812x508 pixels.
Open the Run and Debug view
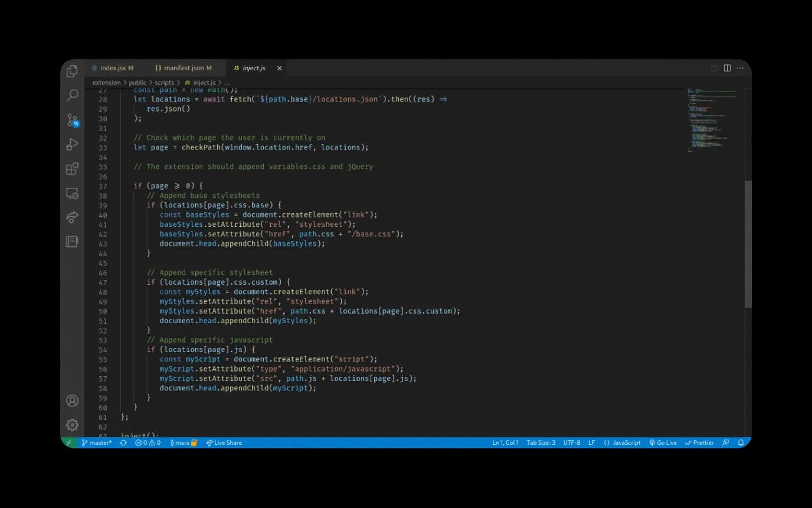click(x=72, y=144)
